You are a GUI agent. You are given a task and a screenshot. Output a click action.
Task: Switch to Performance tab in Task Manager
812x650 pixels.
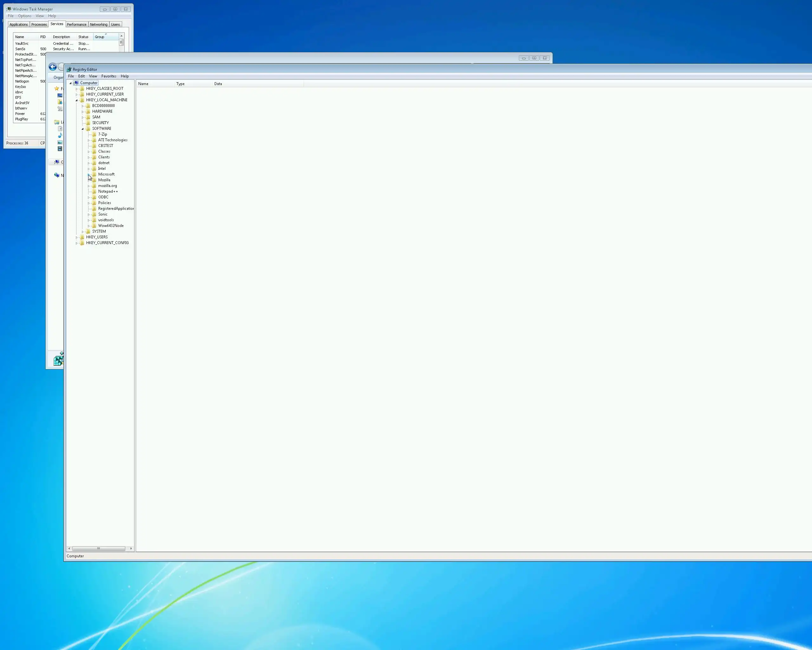[x=76, y=24]
